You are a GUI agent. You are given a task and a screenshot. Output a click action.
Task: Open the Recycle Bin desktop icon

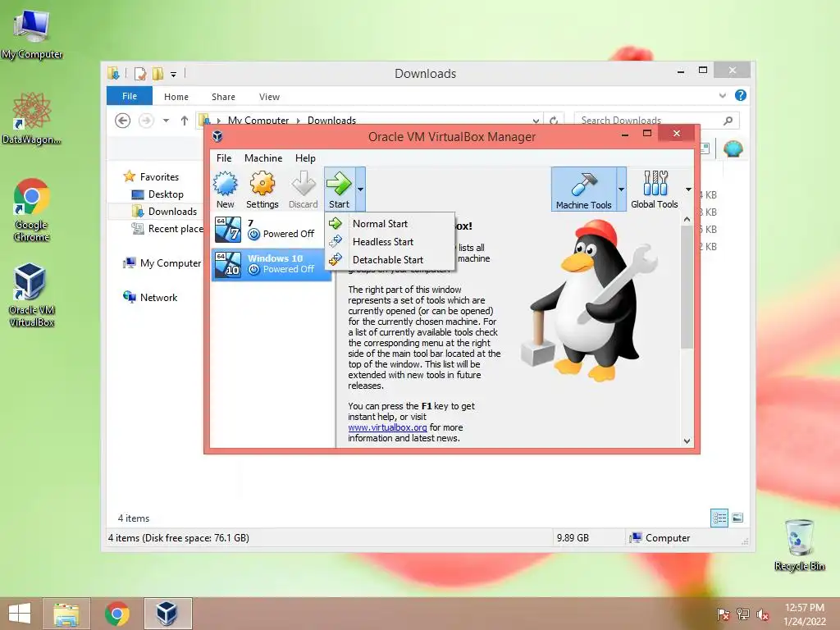click(799, 545)
